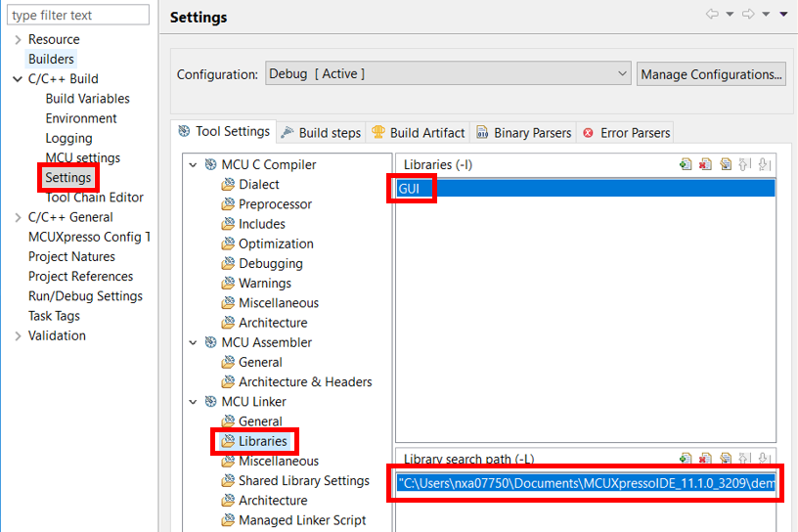Click the Delete icon in Libraries (-l) toolbar

(x=705, y=164)
